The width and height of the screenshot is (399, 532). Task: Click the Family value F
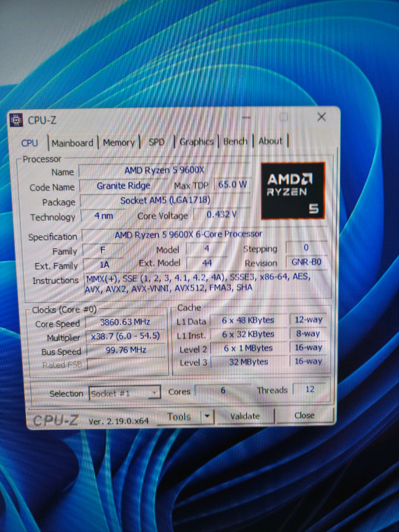pos(103,251)
